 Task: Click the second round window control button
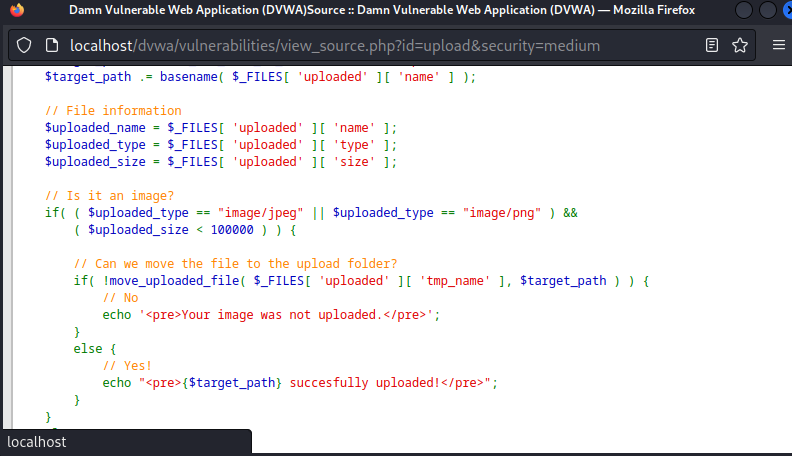[768, 10]
